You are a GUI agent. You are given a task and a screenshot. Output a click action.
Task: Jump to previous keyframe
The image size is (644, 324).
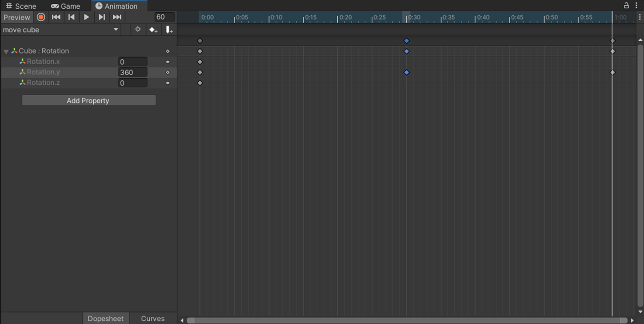[x=71, y=17]
